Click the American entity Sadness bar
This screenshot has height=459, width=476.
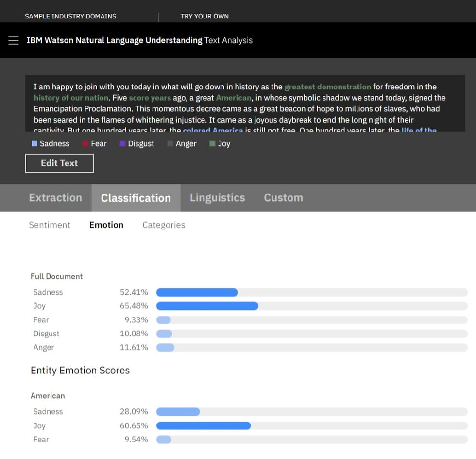click(312, 412)
